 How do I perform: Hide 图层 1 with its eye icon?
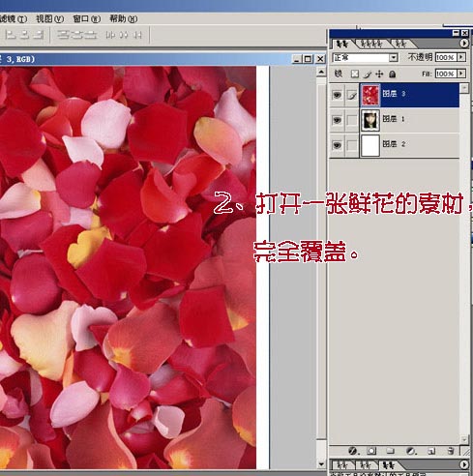338,120
